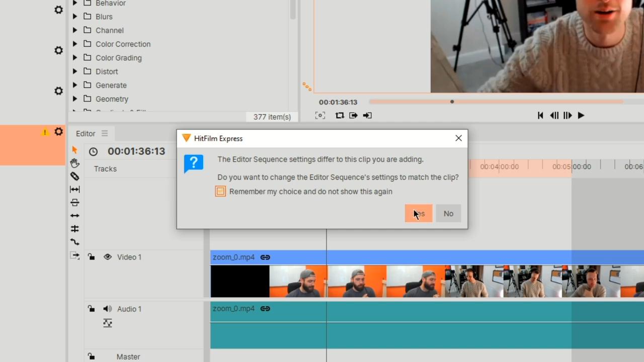644x362 pixels.
Task: Select the wavy curve tool icon
Action: tap(74, 242)
